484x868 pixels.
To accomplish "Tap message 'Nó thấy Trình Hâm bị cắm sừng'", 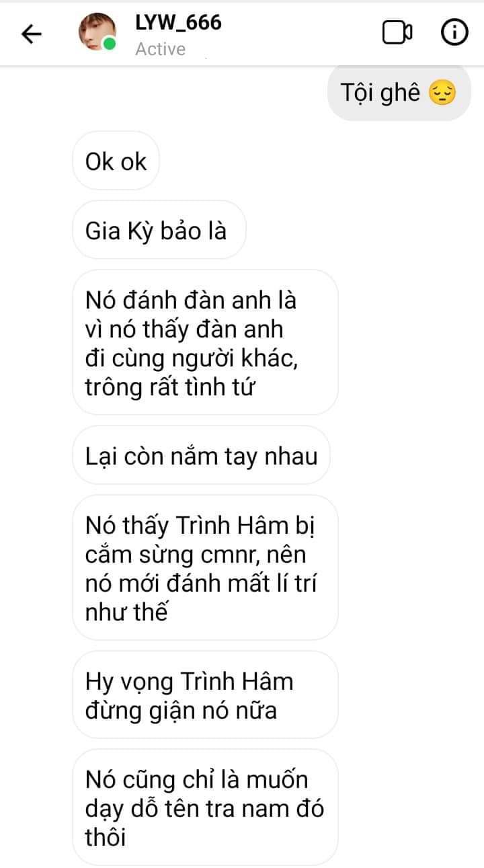I will coord(205,568).
